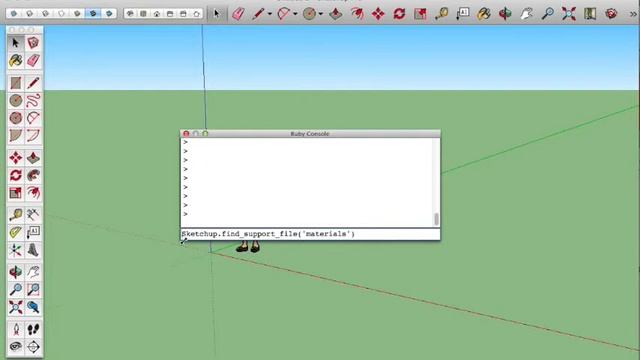The width and height of the screenshot is (640, 360).
Task: Choose Make Component tool in left palette
Action: click(33, 43)
